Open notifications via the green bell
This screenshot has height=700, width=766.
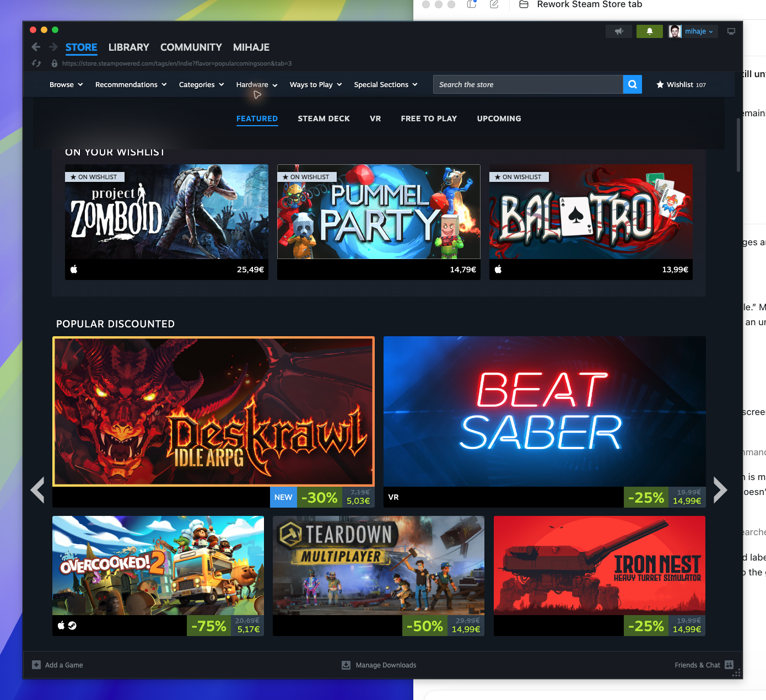click(650, 31)
